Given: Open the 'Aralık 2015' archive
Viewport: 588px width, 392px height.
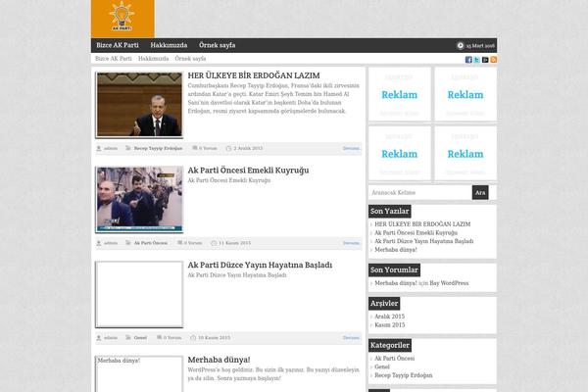Looking at the screenshot, I should tap(390, 317).
